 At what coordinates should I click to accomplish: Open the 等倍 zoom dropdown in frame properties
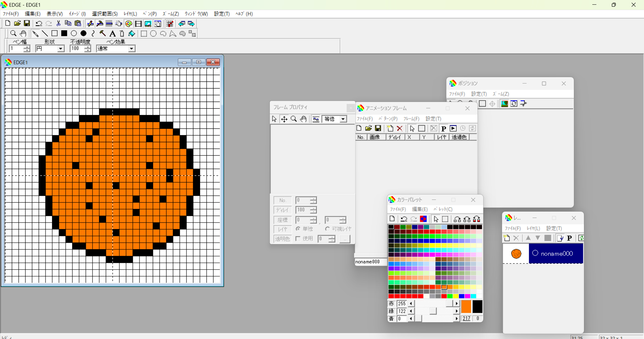point(343,119)
